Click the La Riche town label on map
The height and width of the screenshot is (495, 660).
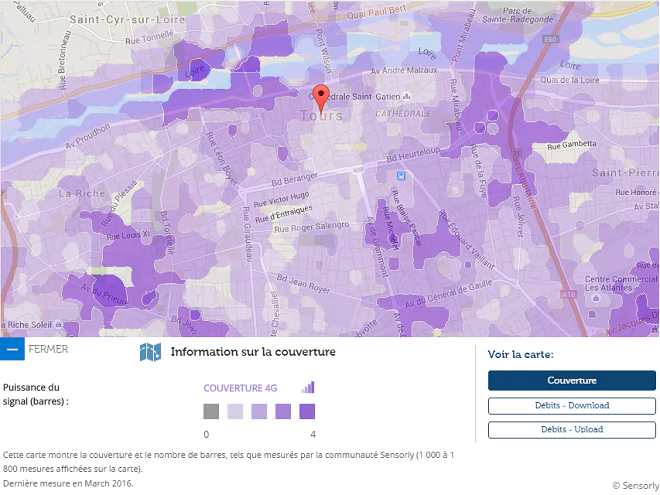pos(77,192)
